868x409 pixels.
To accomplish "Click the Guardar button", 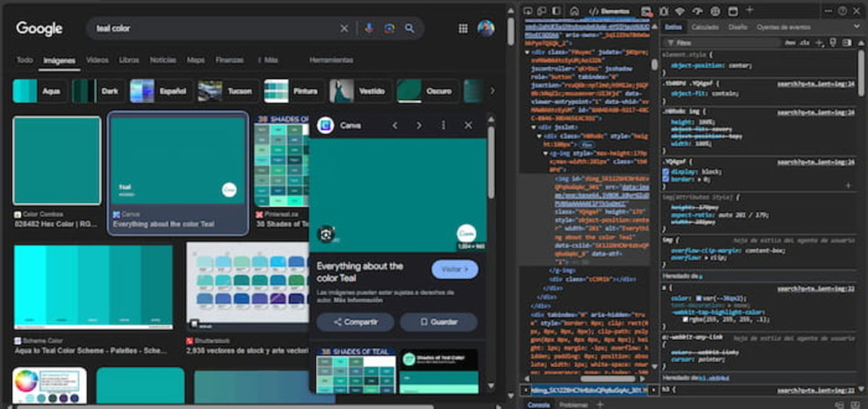I will tap(439, 322).
